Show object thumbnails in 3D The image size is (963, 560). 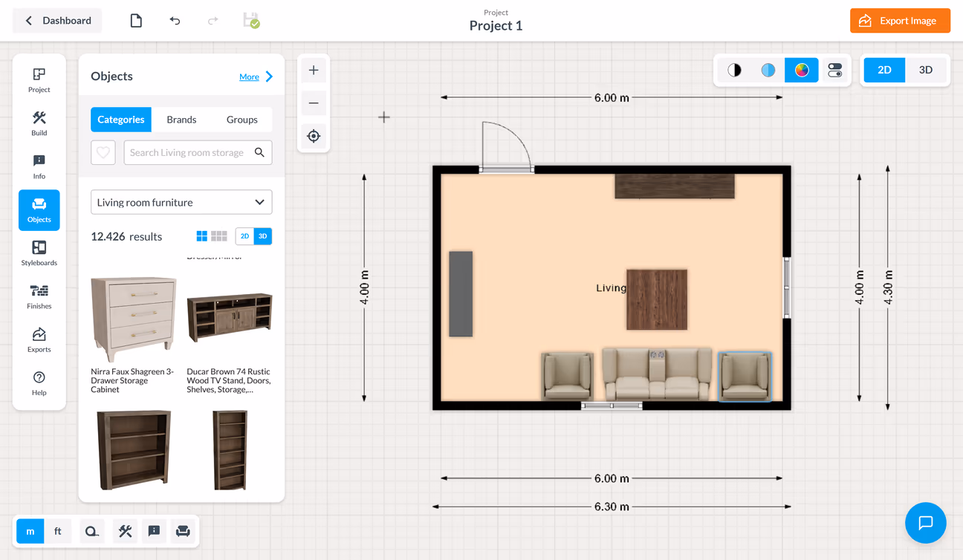coord(262,236)
